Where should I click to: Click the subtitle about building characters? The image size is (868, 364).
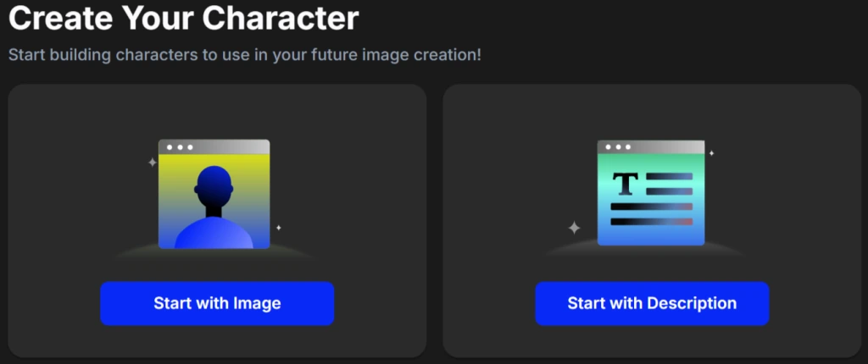point(245,55)
